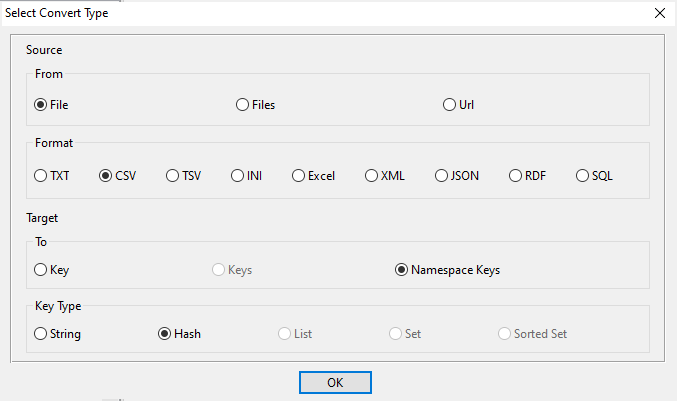The height and width of the screenshot is (401, 677).
Task: Choose the Excel format option
Action: point(298,176)
